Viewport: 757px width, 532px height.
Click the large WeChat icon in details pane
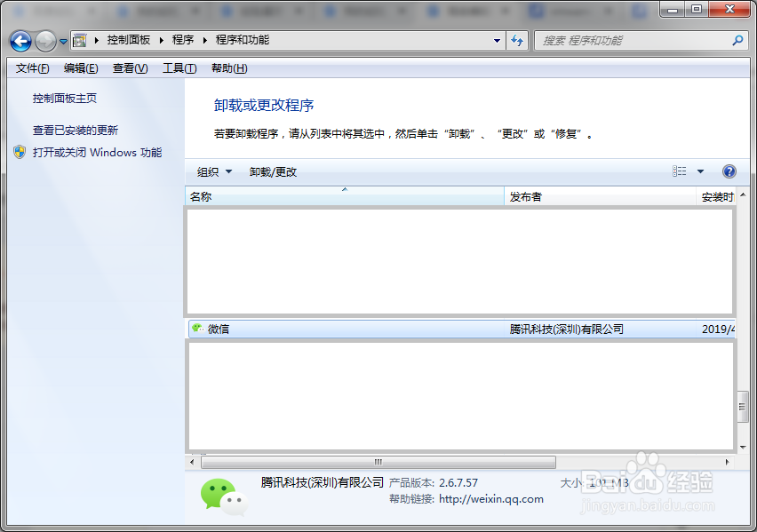click(222, 496)
